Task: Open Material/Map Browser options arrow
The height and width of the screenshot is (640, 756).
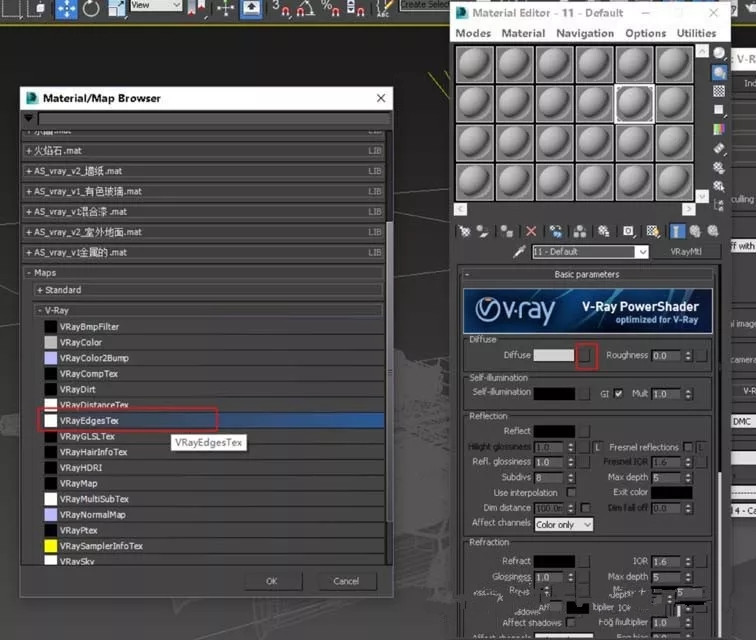Action: (28, 118)
